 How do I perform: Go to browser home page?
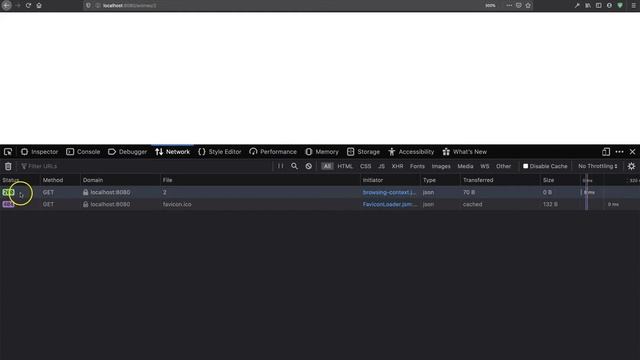(x=39, y=5)
